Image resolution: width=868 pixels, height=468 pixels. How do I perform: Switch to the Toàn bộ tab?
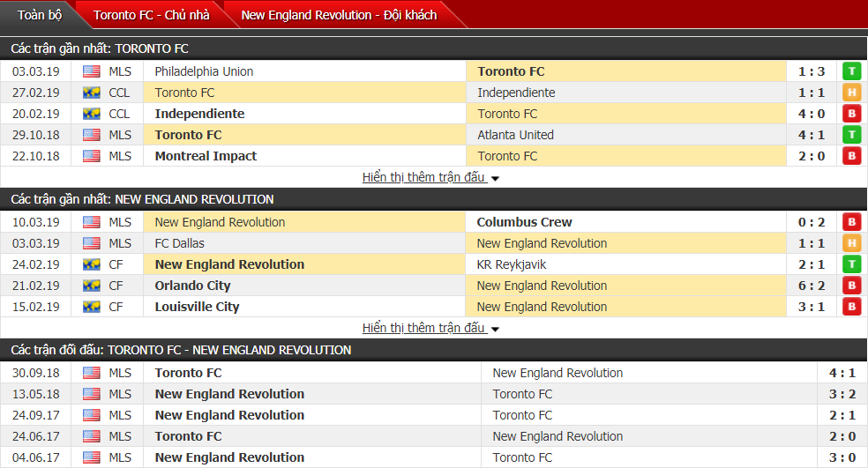pos(40,15)
